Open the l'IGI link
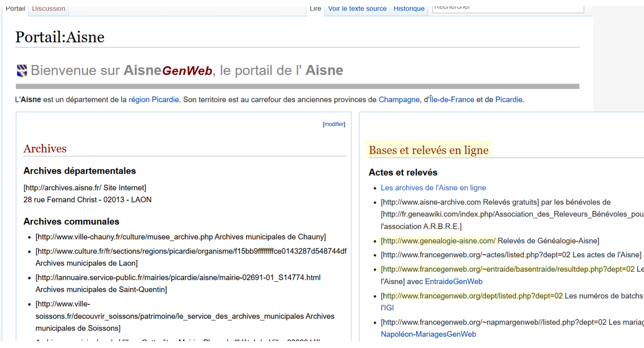The height and width of the screenshot is (348, 644). [x=387, y=308]
